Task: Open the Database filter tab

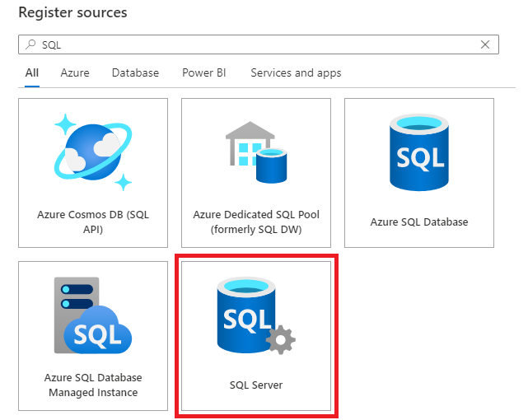Action: pos(135,72)
